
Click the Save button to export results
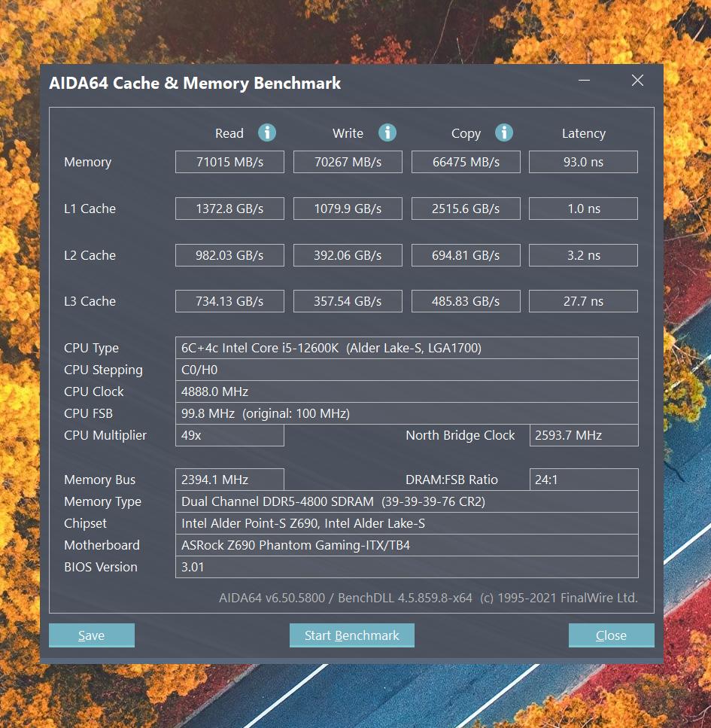pyautogui.click(x=91, y=635)
